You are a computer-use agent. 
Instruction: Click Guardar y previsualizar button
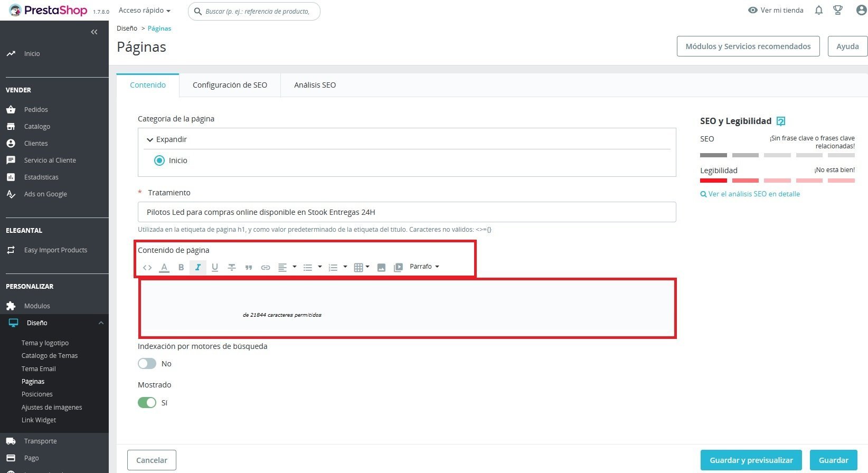(751, 460)
